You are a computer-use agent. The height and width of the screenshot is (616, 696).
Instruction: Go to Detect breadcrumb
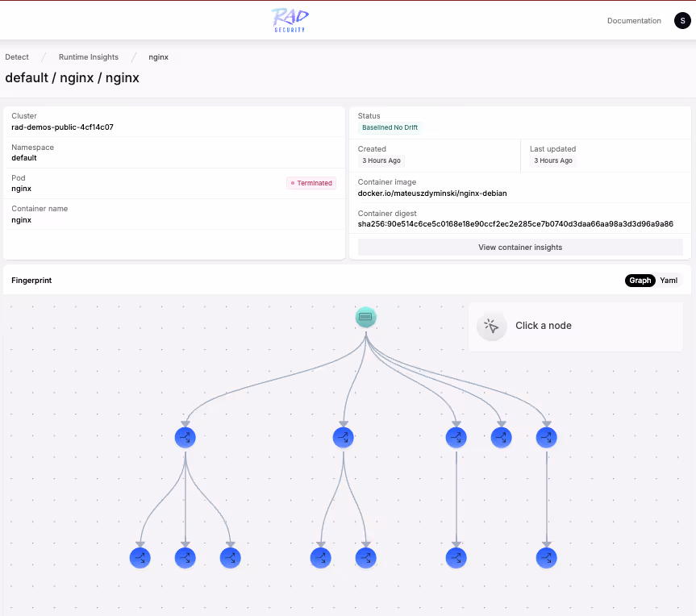tap(17, 57)
